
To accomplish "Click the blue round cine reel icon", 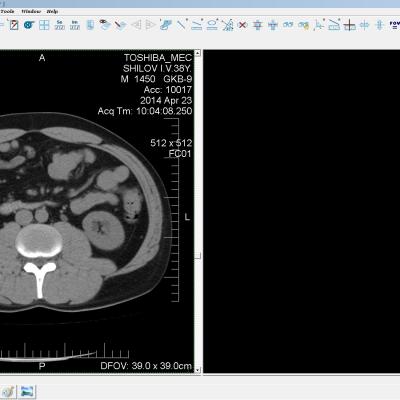I will pyautogui.click(x=29, y=25).
